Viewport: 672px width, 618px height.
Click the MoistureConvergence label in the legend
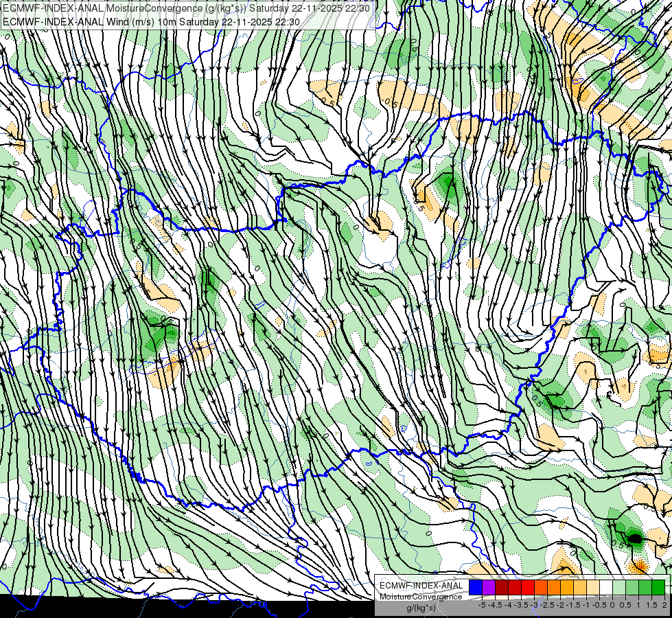(421, 597)
